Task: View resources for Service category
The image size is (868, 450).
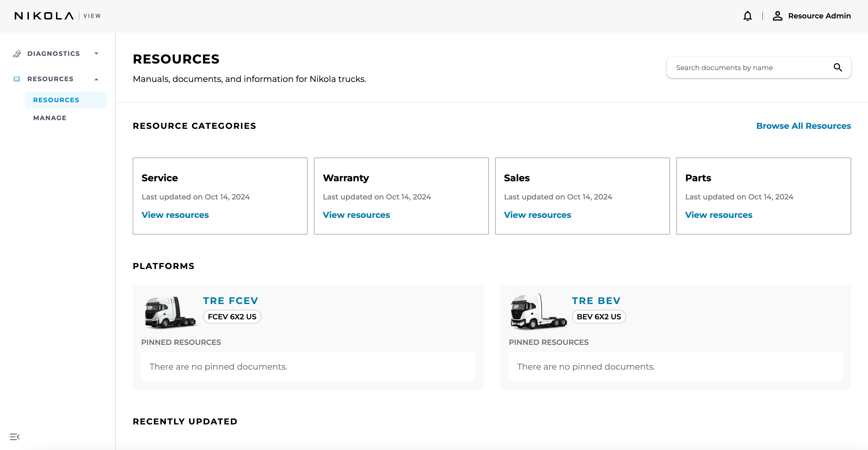Action: [x=175, y=215]
